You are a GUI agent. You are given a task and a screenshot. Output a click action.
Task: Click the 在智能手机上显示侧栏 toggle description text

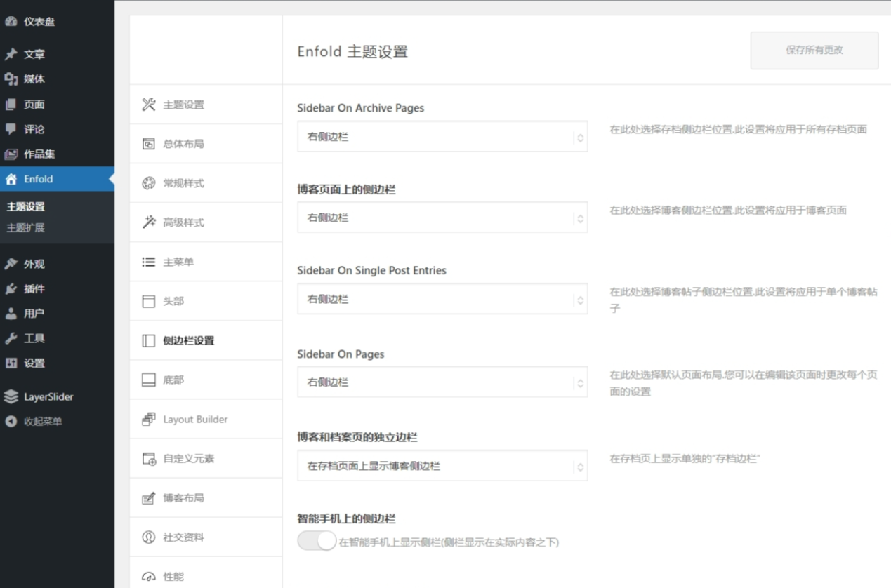point(449,542)
